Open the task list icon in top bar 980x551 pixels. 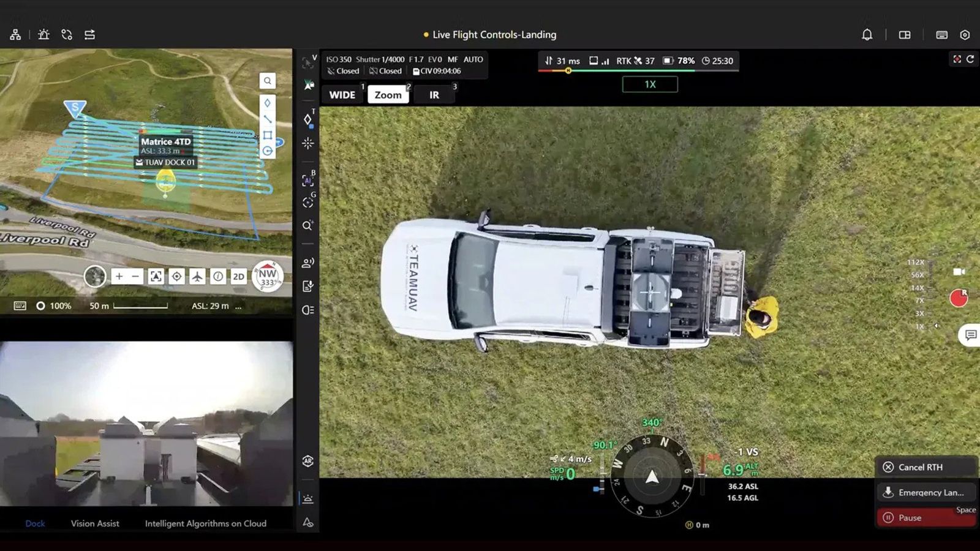click(89, 35)
